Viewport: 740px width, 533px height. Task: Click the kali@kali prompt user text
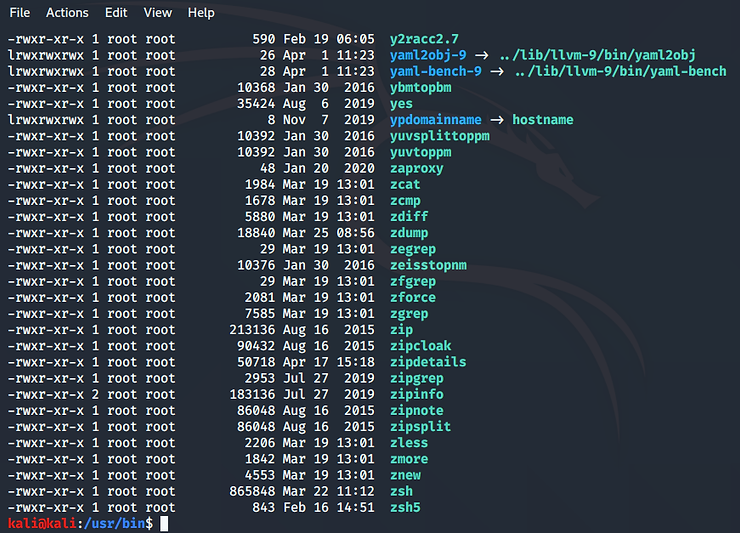click(x=42, y=524)
